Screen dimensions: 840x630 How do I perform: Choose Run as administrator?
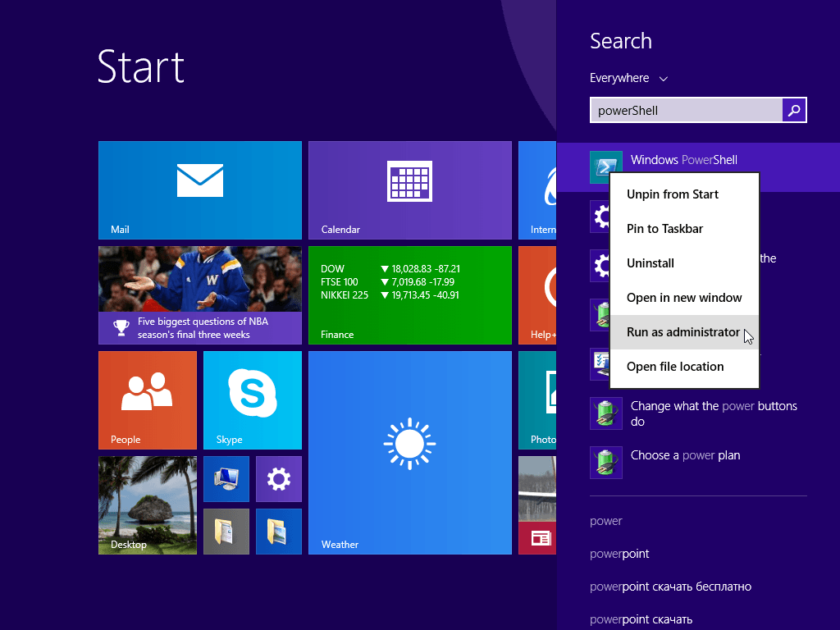[x=682, y=332]
